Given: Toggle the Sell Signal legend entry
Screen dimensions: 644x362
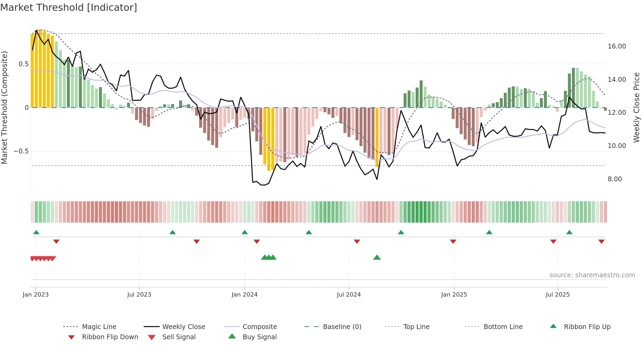Looking at the screenshot, I should (x=172, y=337).
